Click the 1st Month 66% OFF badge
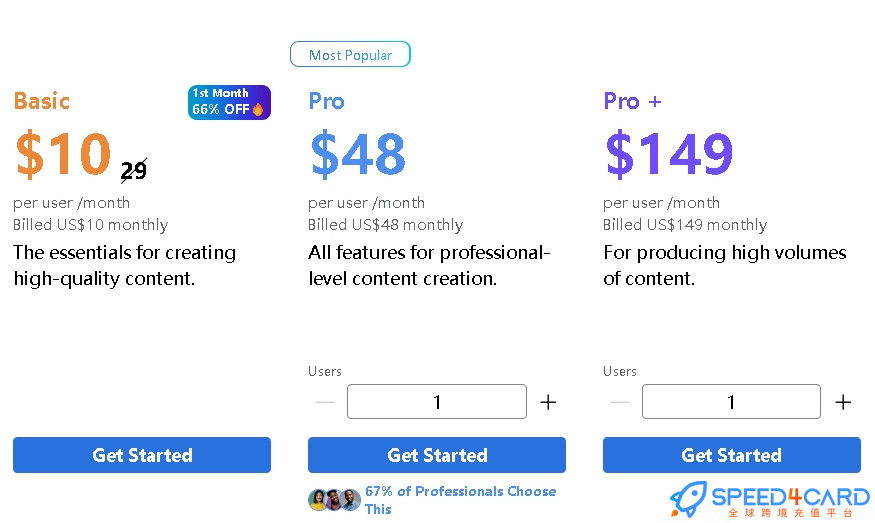875x523 pixels. pyautogui.click(x=229, y=102)
